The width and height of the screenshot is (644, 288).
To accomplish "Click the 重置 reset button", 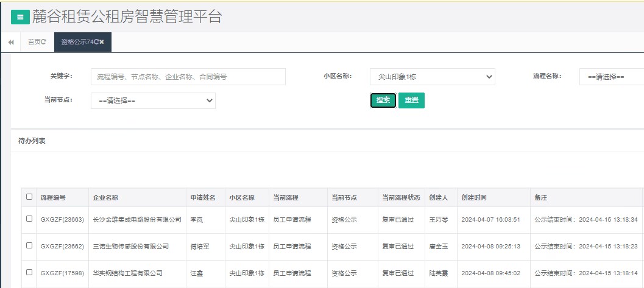I will (x=411, y=100).
